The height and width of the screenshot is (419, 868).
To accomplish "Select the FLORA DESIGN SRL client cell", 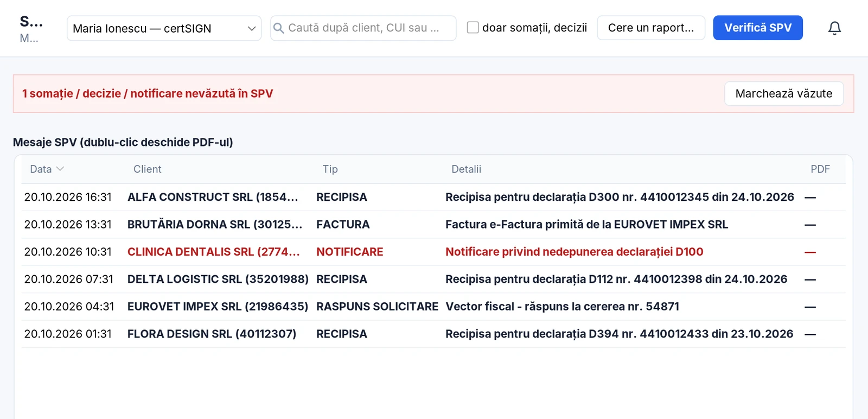I will pos(212,334).
